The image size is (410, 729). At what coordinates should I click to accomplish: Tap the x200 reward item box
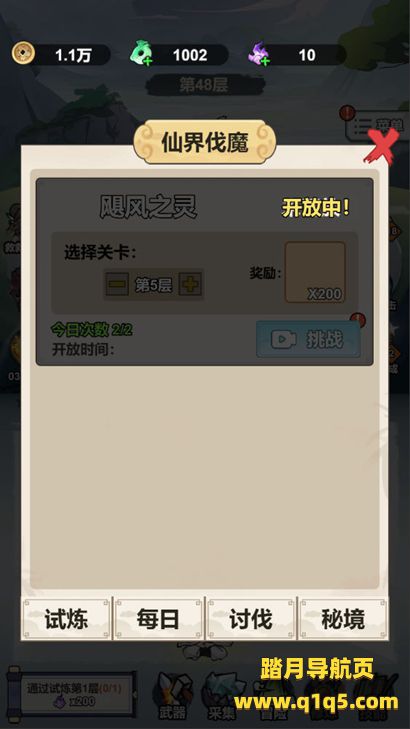click(315, 272)
